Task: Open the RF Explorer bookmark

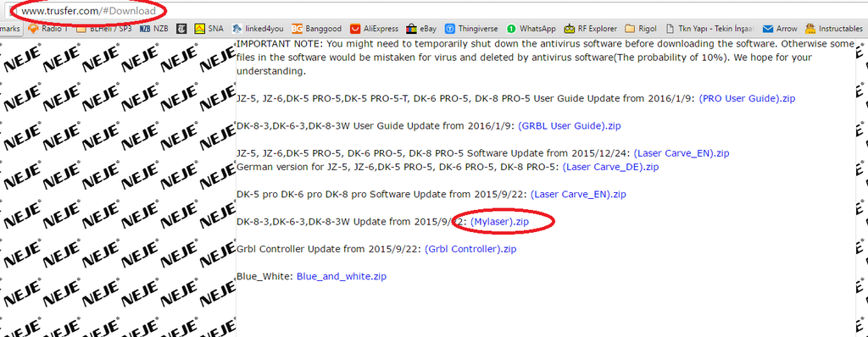Action: click(x=591, y=28)
